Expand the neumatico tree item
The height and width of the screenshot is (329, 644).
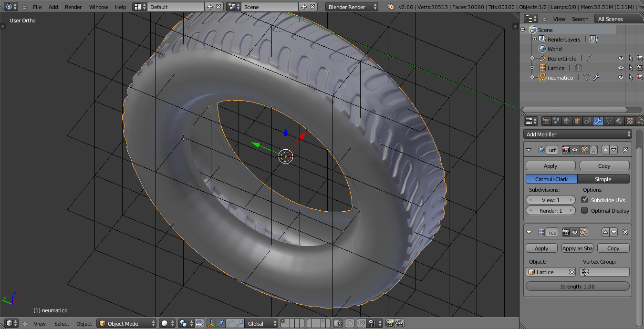(532, 77)
